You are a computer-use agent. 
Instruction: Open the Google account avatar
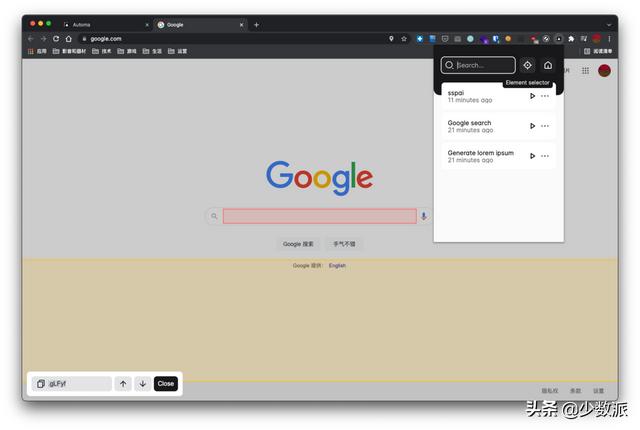pyautogui.click(x=604, y=71)
